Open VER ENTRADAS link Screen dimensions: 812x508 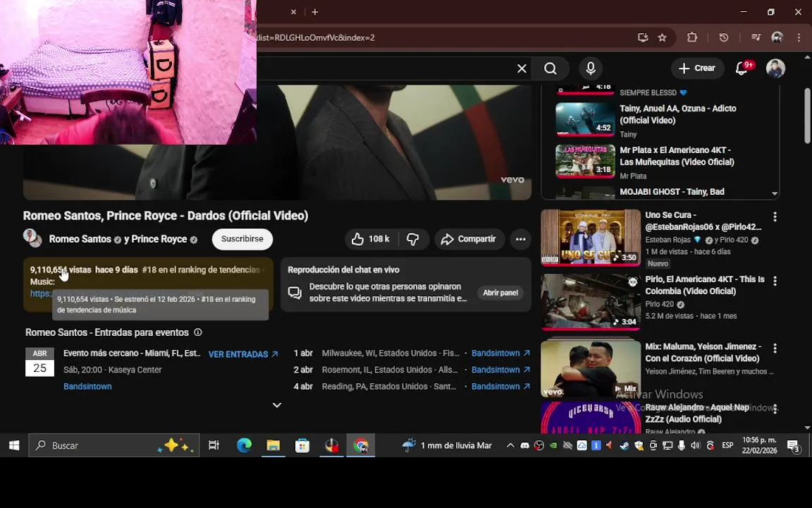(x=243, y=354)
